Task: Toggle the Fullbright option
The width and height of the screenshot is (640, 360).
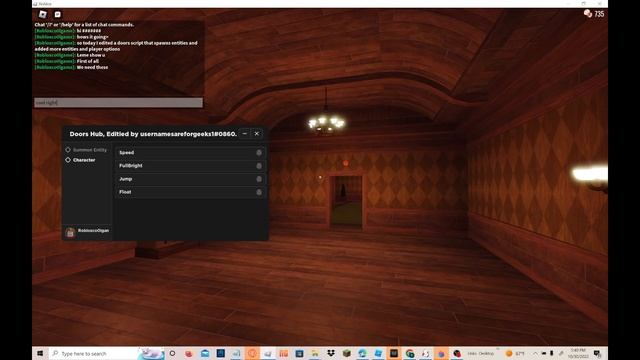Action: [x=190, y=166]
